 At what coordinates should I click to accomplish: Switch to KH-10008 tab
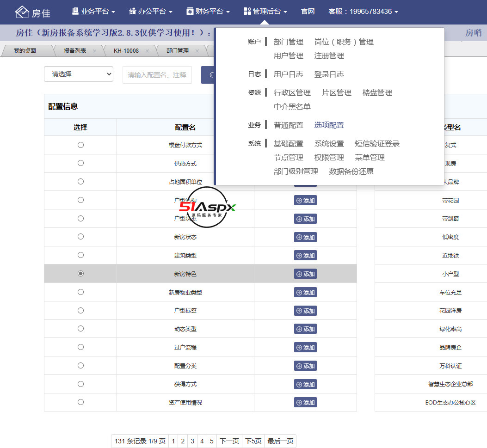click(126, 50)
